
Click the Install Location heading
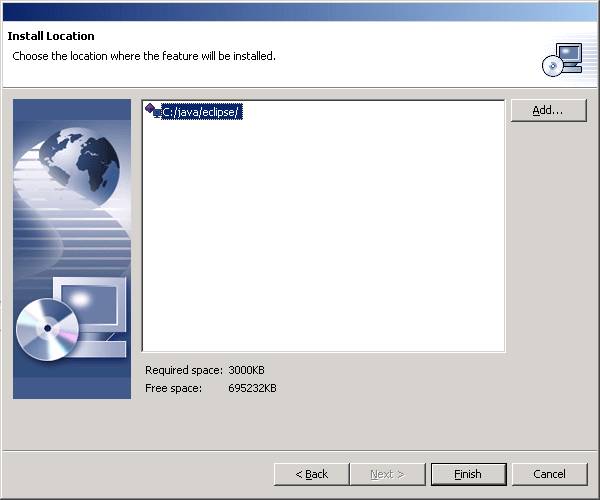[x=51, y=36]
